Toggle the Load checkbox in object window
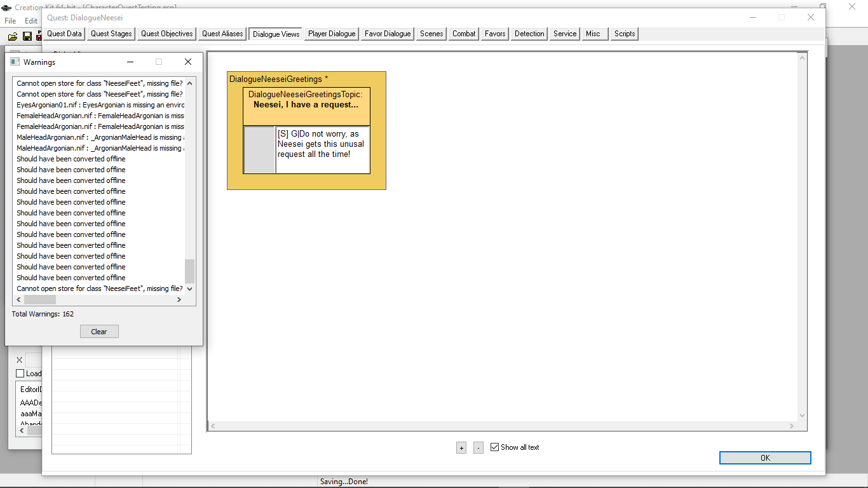868x488 pixels. click(20, 374)
